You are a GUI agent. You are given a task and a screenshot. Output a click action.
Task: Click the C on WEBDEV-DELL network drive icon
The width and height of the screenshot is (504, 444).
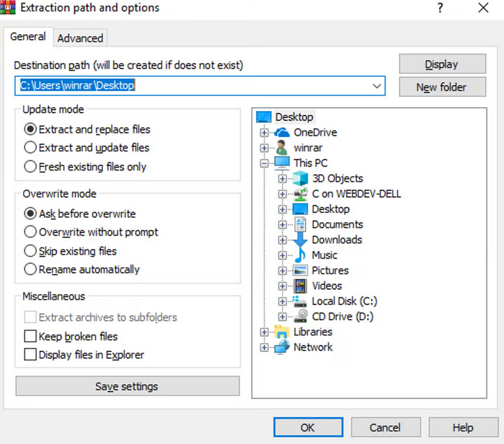tap(300, 194)
